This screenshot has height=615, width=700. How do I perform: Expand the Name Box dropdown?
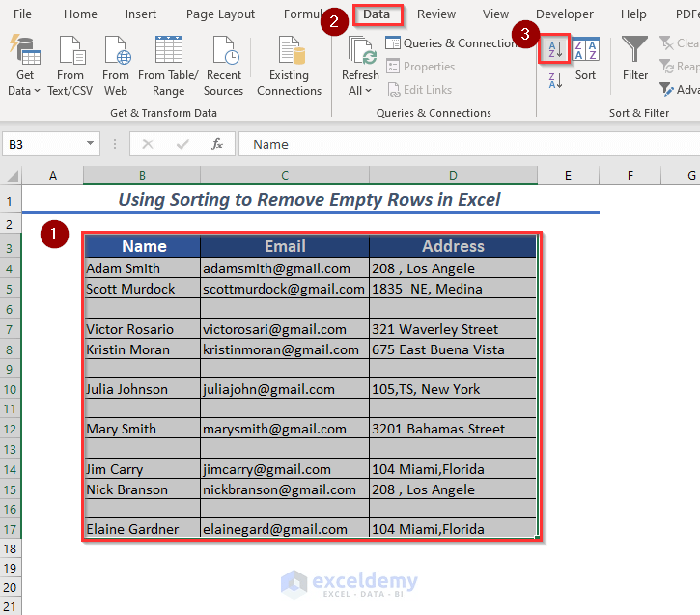coord(90,143)
